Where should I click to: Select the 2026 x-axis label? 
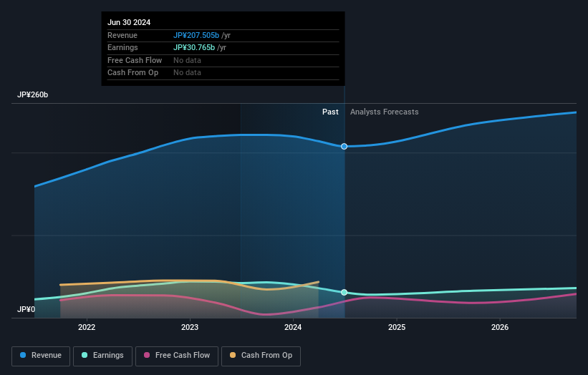500,327
